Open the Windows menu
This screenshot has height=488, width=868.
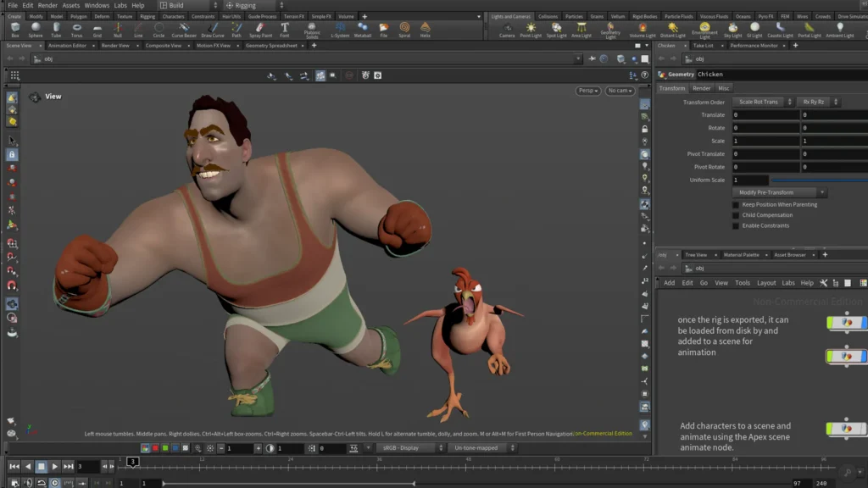tap(97, 5)
